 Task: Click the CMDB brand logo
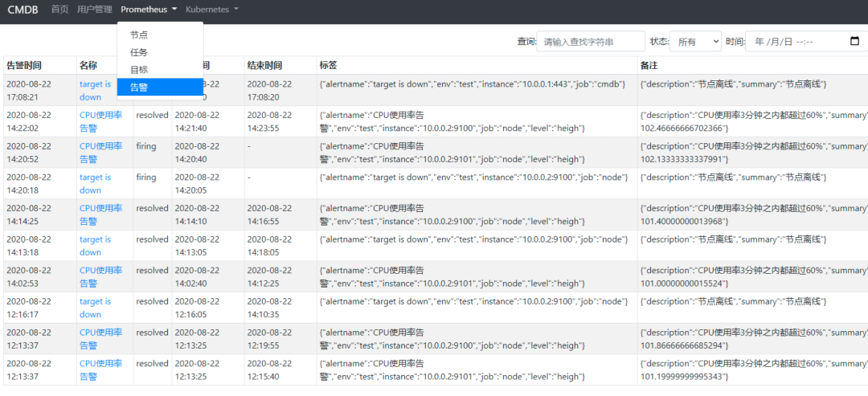click(x=23, y=10)
